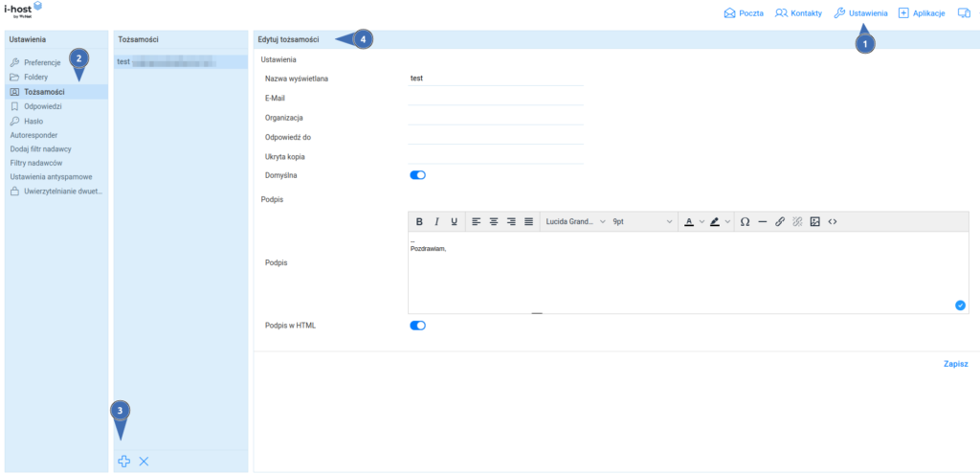Click the Nazwa wyświetlana input field
Image resolution: width=980 pixels, height=474 pixels.
click(x=495, y=79)
